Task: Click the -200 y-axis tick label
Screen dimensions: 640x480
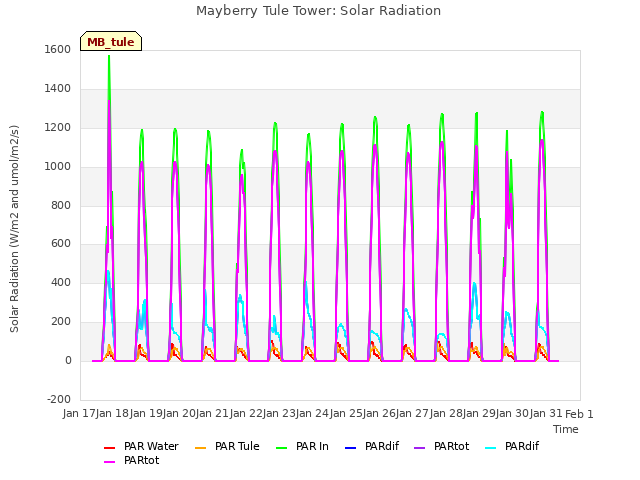Action: [x=59, y=399]
